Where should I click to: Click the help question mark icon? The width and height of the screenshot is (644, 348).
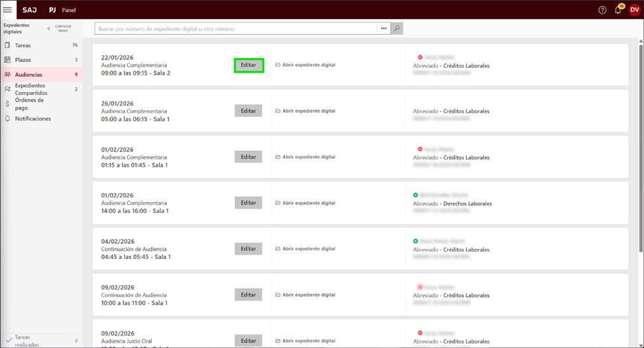602,10
